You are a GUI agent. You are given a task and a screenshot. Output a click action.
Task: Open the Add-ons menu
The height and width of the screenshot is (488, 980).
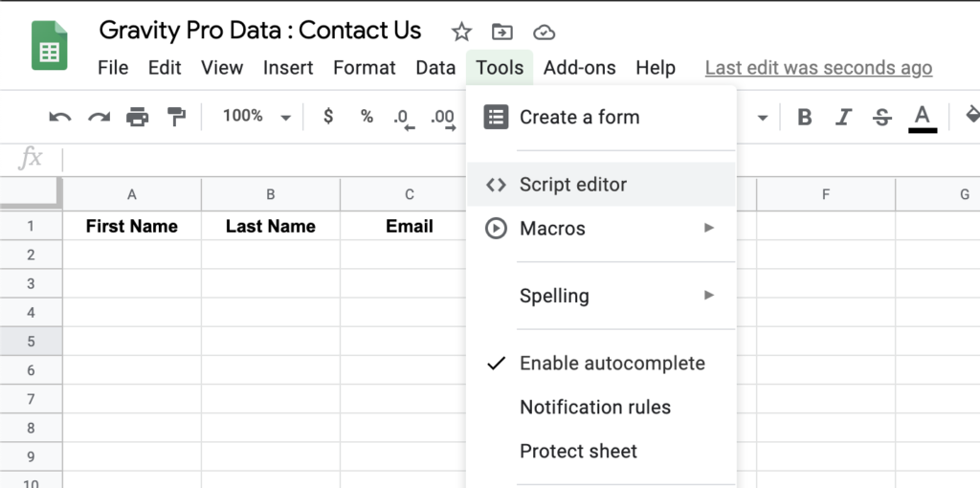(579, 68)
